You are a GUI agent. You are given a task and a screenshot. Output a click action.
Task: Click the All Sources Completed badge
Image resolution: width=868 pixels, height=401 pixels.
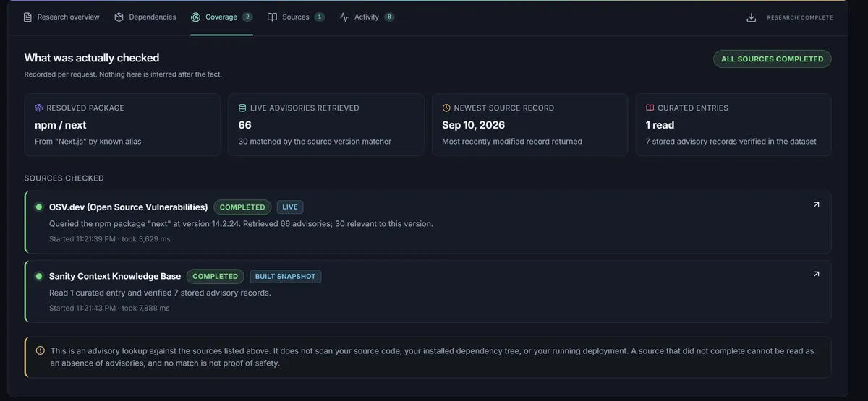[772, 59]
